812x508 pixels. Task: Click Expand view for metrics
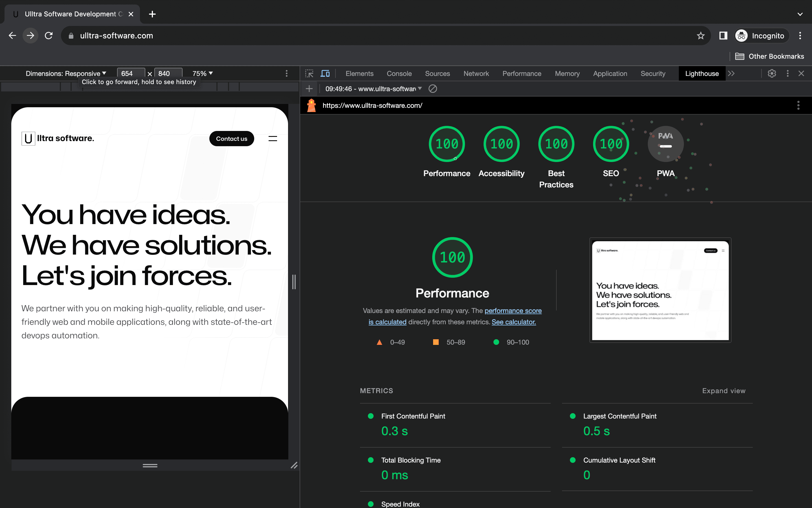724,391
